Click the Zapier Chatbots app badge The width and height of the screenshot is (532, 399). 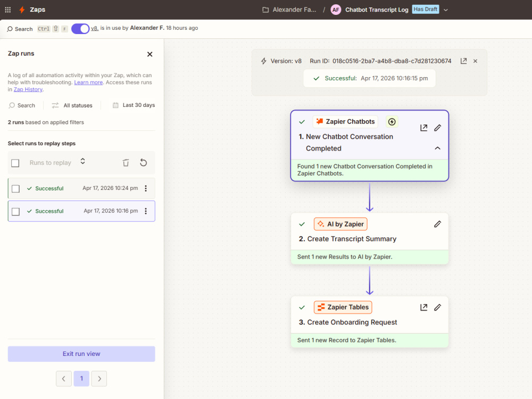345,121
